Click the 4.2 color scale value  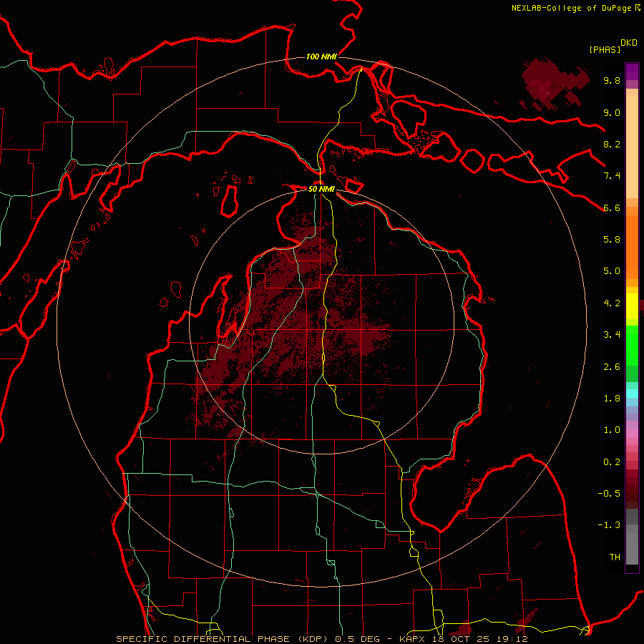click(612, 303)
